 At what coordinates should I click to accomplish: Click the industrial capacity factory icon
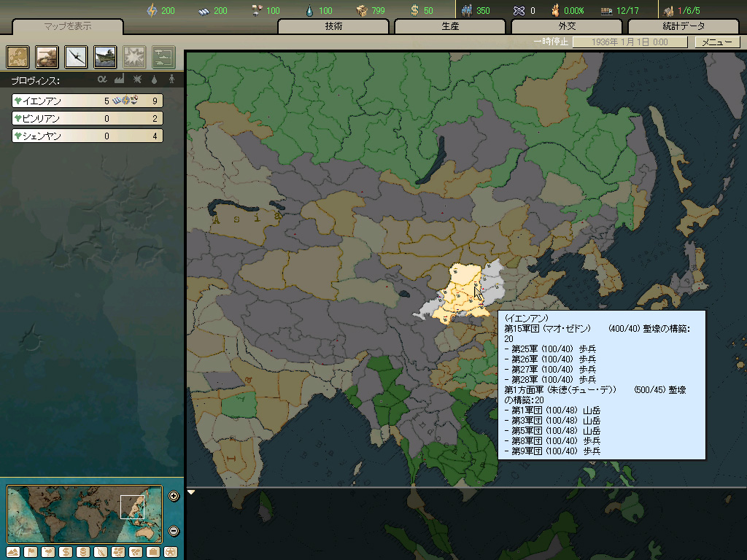point(668,10)
